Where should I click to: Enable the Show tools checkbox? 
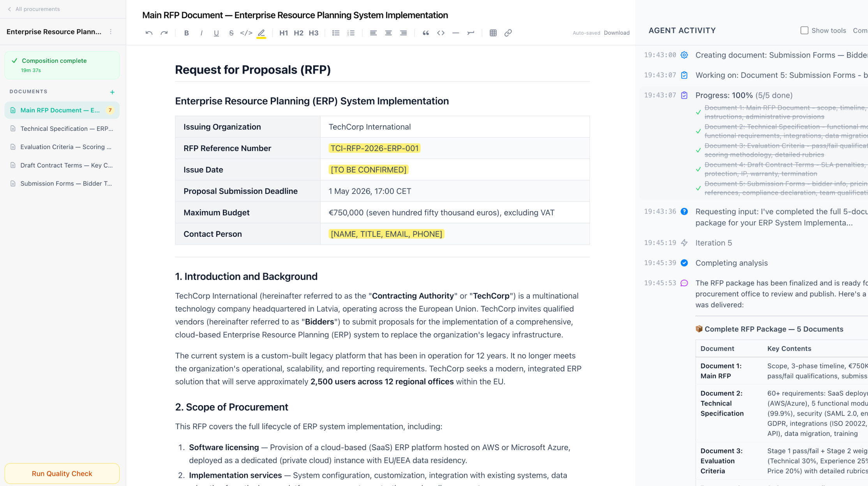click(804, 30)
